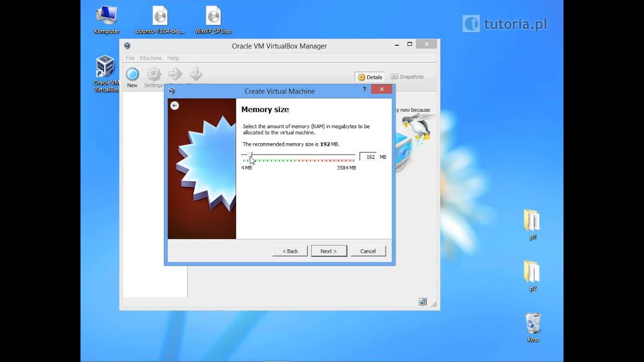
Task: Open Settings gear in VirtualBox Manager toolbar
Action: (x=154, y=74)
